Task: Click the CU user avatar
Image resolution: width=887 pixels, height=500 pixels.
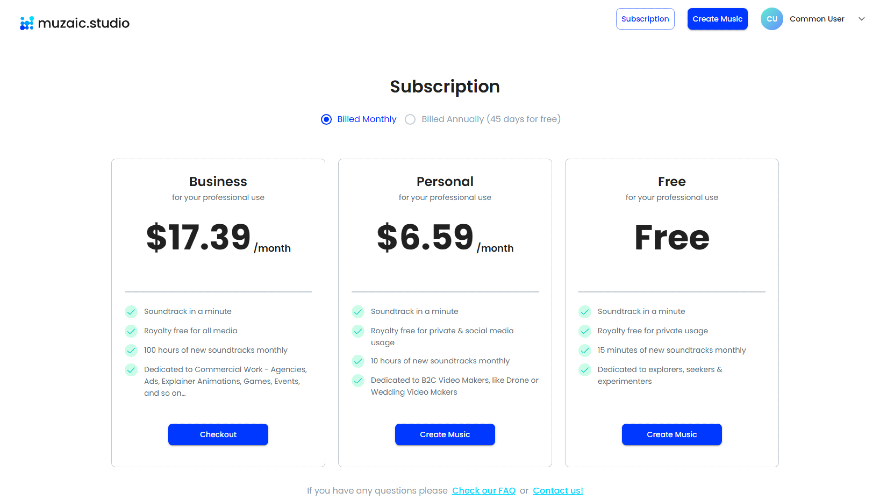Action: (x=771, y=19)
